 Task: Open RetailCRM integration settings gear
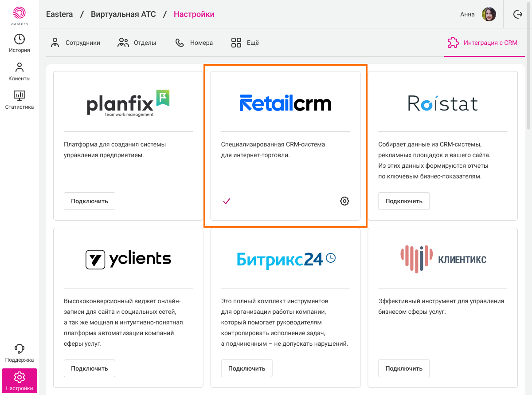tap(344, 201)
